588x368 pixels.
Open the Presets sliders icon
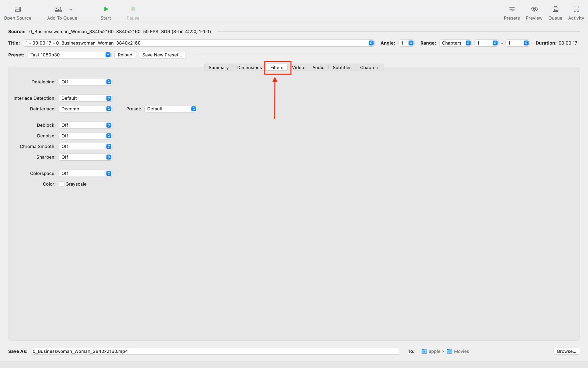(x=512, y=9)
